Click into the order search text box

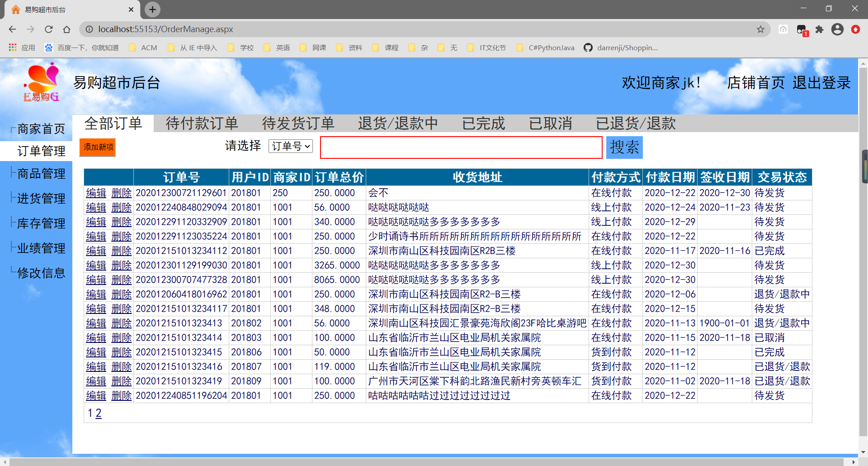tap(461, 147)
